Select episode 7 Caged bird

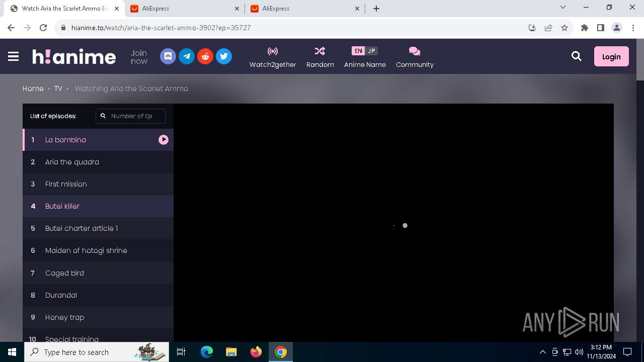click(x=98, y=273)
